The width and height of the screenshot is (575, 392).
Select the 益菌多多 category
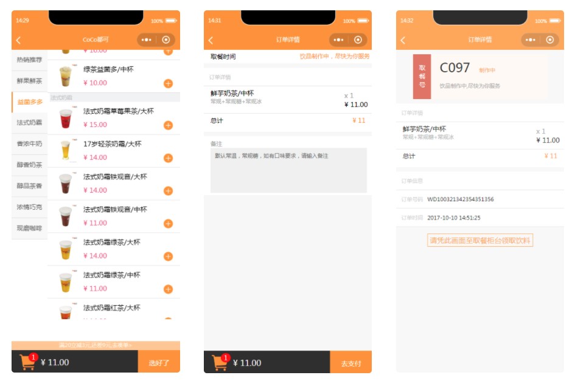click(29, 102)
